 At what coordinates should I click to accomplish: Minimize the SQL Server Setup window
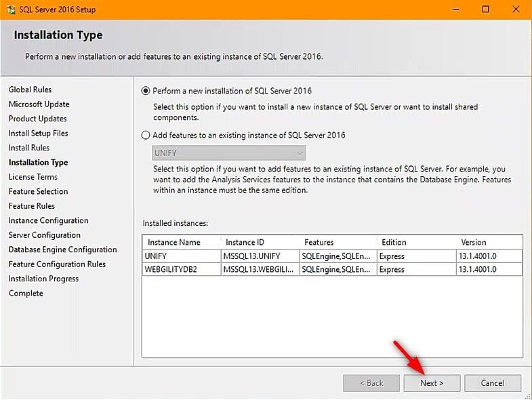point(456,9)
